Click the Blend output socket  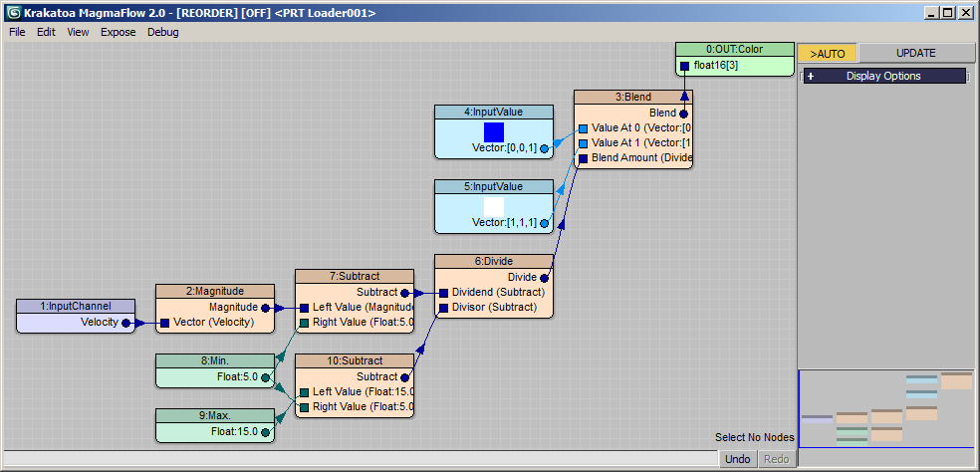(684, 114)
